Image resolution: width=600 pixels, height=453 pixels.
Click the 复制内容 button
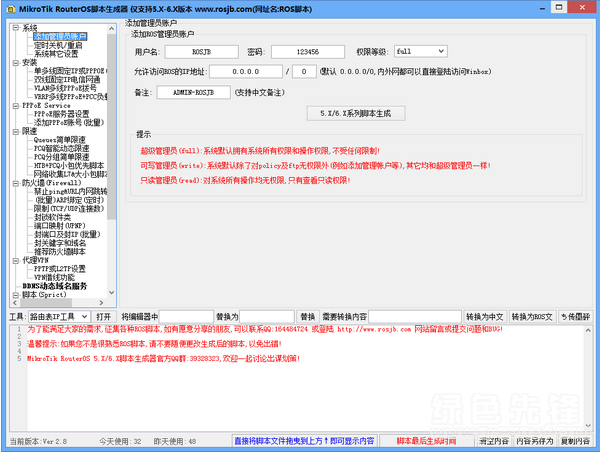pyautogui.click(x=575, y=441)
